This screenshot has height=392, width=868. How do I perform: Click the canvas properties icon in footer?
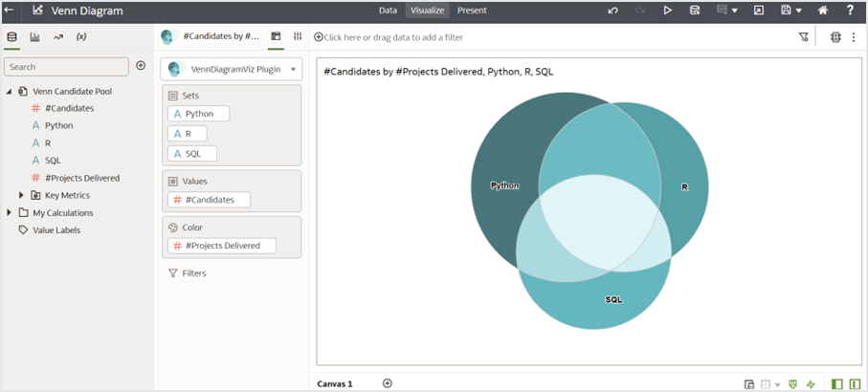click(749, 384)
